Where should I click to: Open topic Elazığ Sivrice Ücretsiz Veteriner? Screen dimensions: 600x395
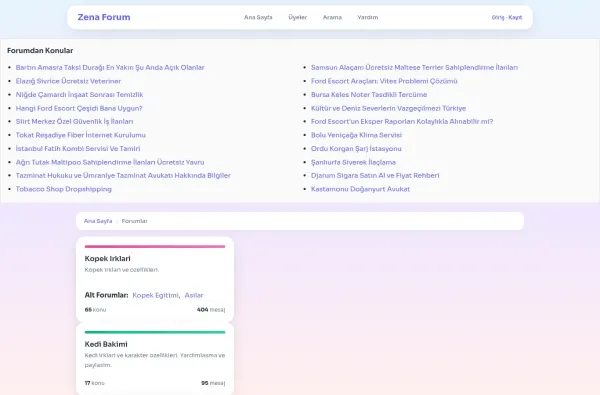(68, 81)
